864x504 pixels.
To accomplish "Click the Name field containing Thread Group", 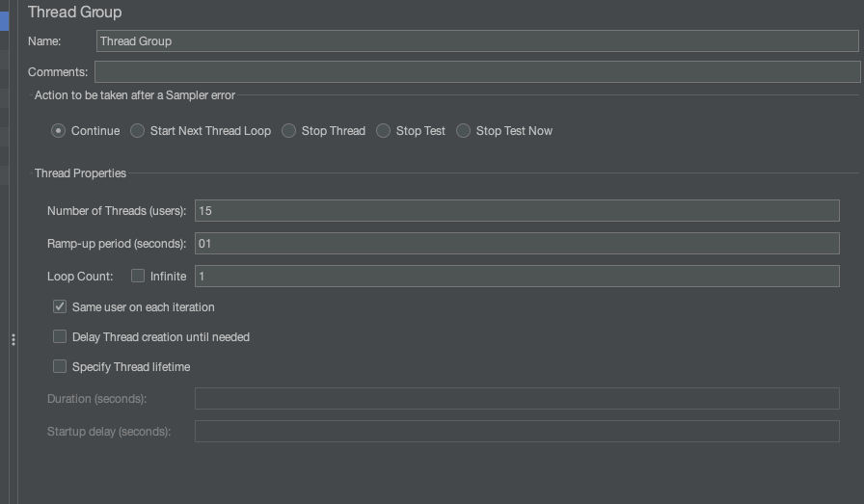I will (477, 41).
